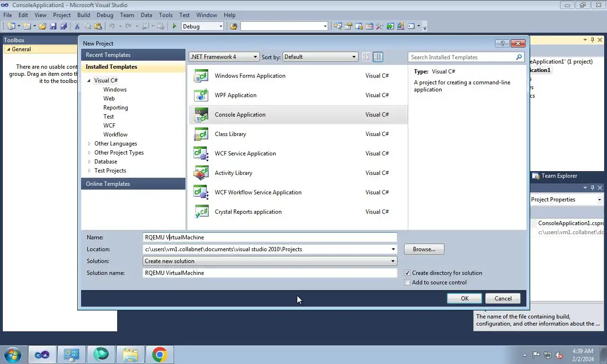Screen dimensions: 607x364
Task: Expand the Database tree node
Action: [x=89, y=162]
